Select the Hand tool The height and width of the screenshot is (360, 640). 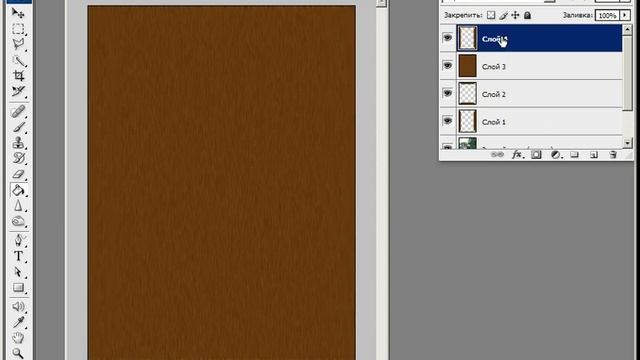(18, 338)
